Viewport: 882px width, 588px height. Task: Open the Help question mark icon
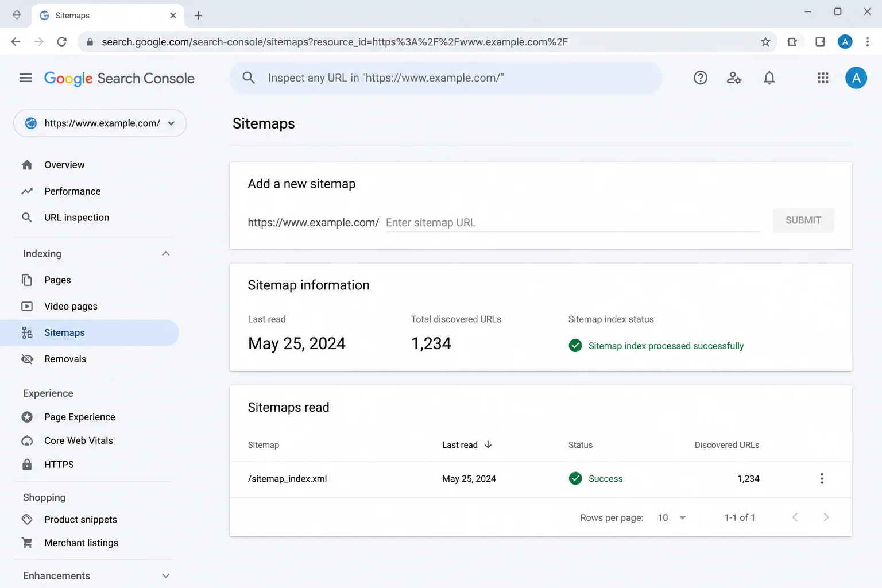(x=700, y=78)
